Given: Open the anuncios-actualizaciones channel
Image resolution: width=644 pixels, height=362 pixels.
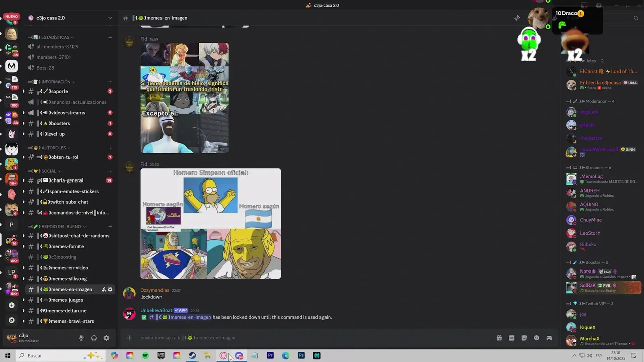Looking at the screenshot, I should tap(70, 102).
